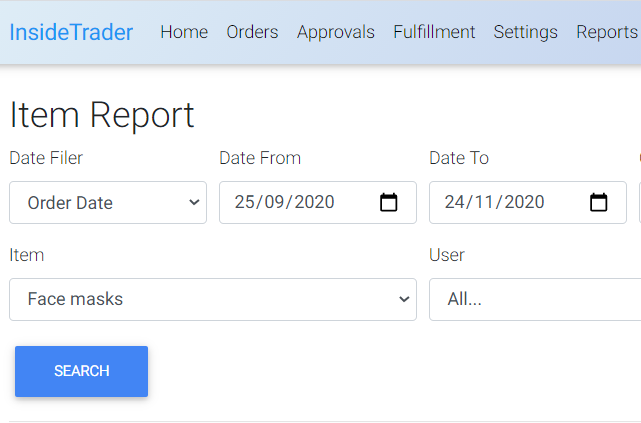Viewport: 641px width, 423px height.
Task: Go to the Home nav item
Action: pos(184,32)
